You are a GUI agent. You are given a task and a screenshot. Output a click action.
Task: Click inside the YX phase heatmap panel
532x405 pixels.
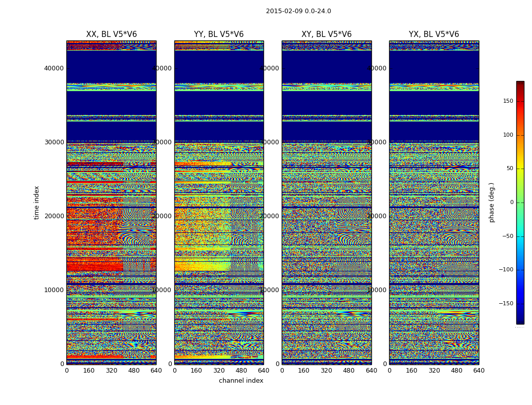pos(434,202)
